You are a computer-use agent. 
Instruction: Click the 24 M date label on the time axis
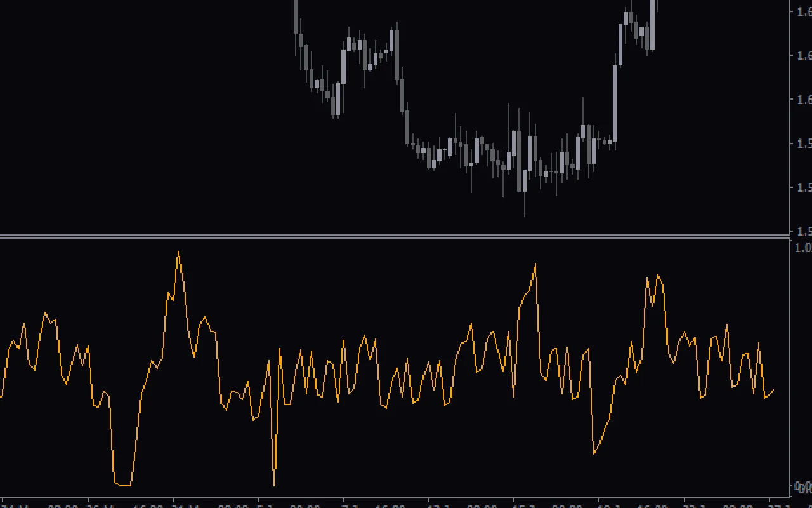13,505
